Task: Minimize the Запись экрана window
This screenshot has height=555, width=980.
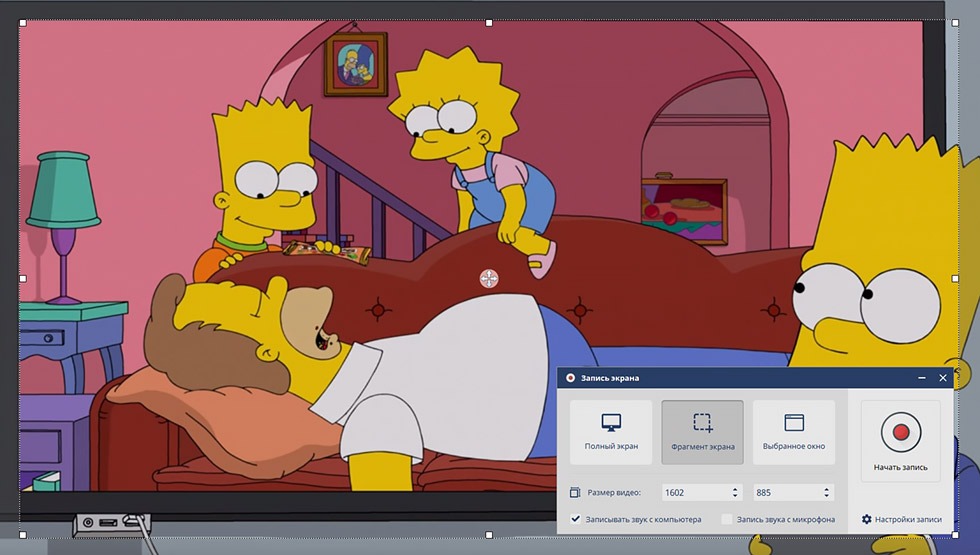Action: pos(922,378)
